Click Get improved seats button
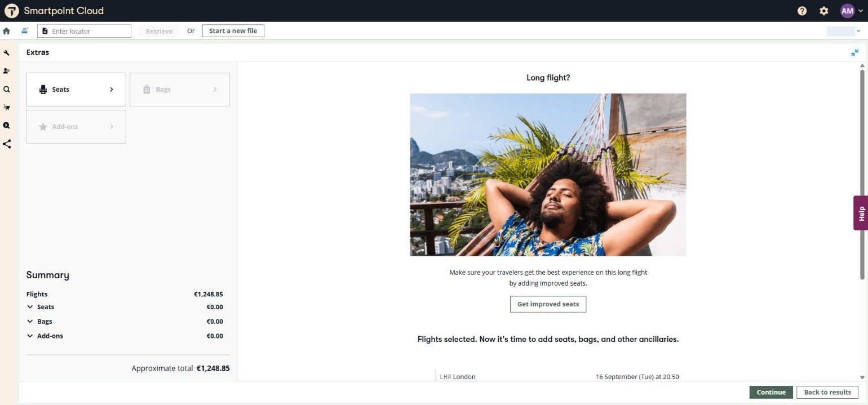Image resolution: width=868 pixels, height=405 pixels. click(548, 304)
